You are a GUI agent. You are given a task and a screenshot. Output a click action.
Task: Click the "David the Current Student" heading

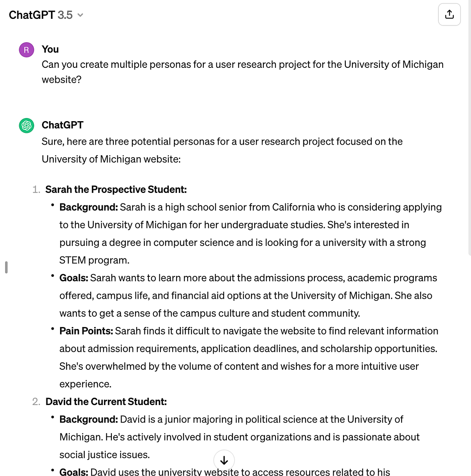coord(106,402)
